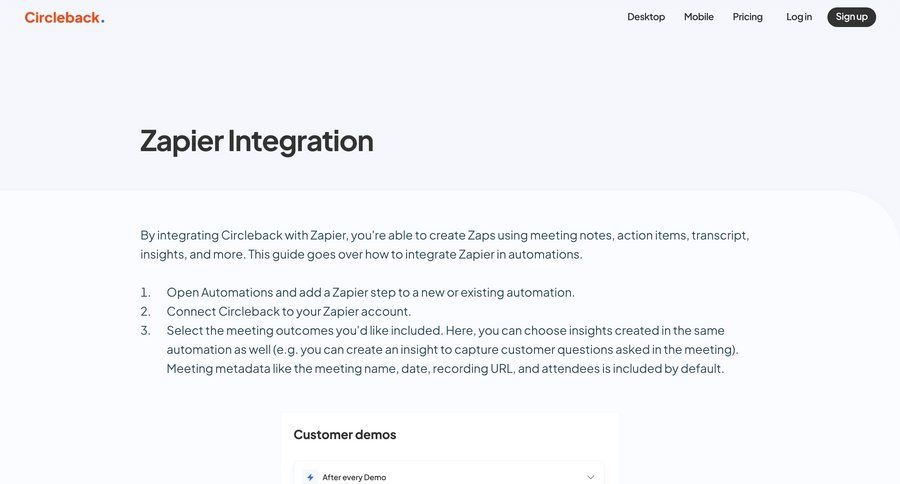This screenshot has height=484, width=900.
Task: Click the Open Automations step text
Action: [x=370, y=292]
